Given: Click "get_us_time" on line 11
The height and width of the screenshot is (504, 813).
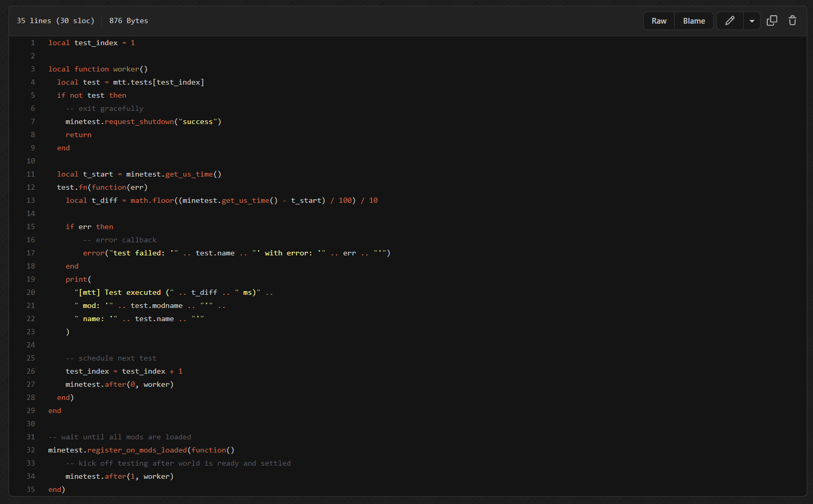Looking at the screenshot, I should point(189,174).
